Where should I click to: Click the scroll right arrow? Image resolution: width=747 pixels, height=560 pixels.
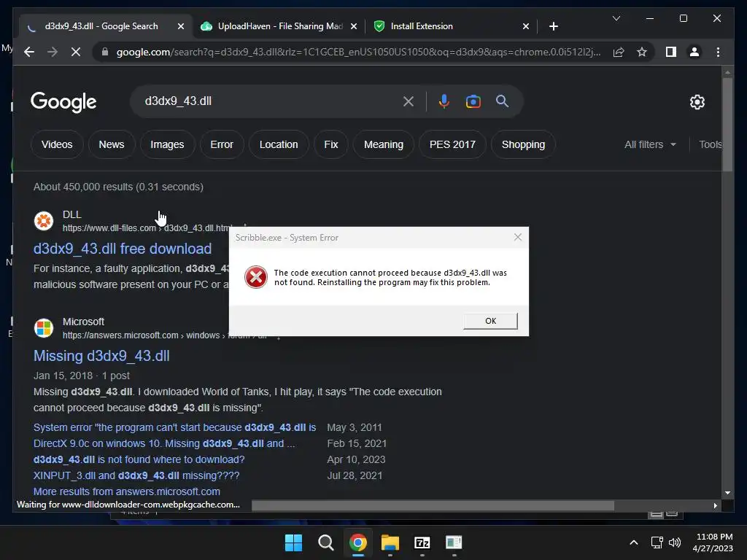click(x=715, y=506)
